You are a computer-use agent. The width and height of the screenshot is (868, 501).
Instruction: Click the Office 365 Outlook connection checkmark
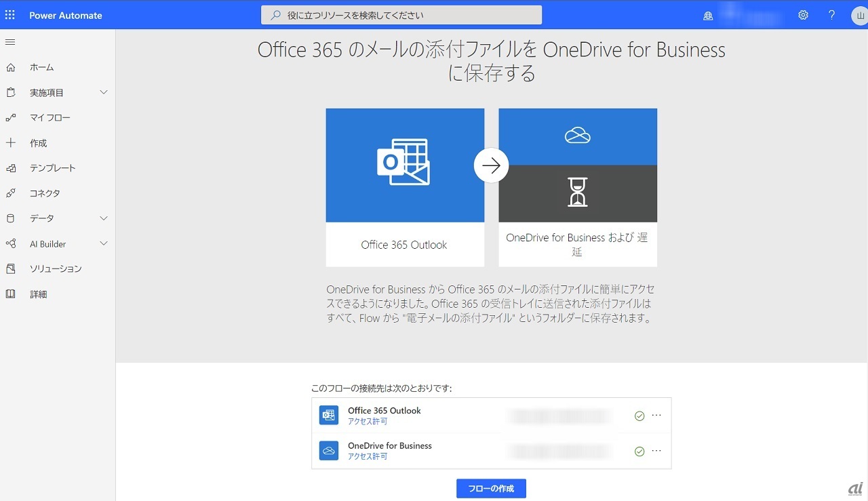tap(639, 416)
